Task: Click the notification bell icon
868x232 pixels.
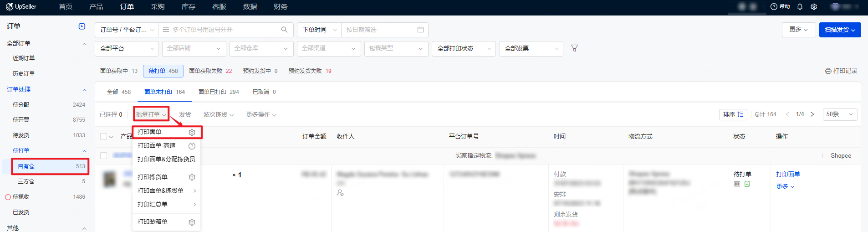Action: 800,7
